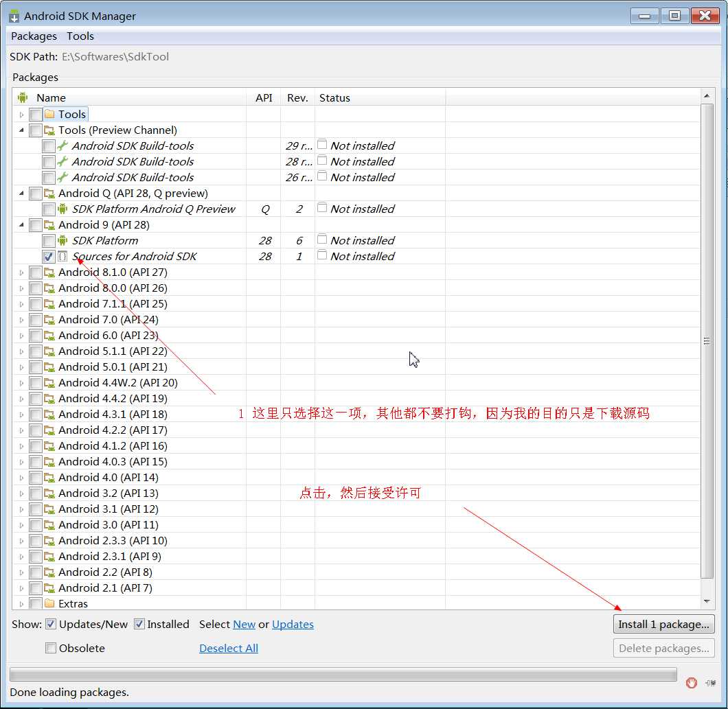Click the Deselect All link
The width and height of the screenshot is (728, 709).
pos(229,648)
